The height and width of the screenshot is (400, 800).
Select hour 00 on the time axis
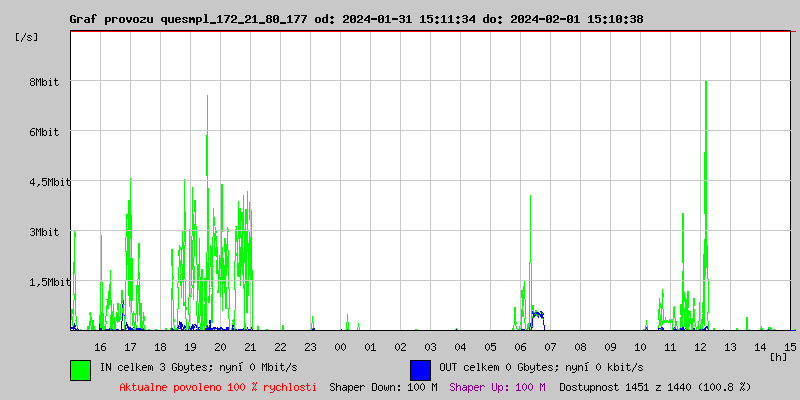click(340, 347)
